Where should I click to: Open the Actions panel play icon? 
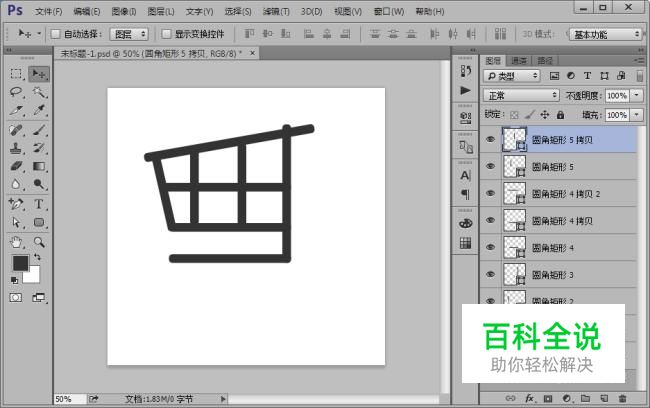(466, 90)
